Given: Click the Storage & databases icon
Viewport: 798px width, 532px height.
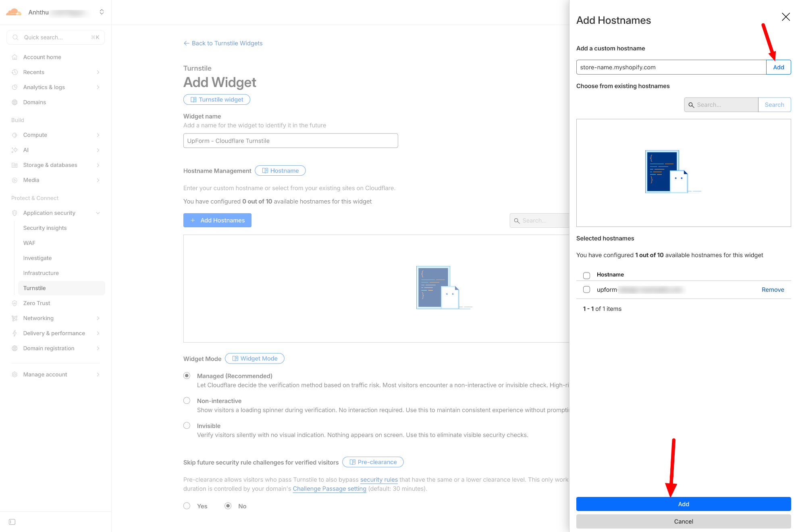Looking at the screenshot, I should 15,165.
